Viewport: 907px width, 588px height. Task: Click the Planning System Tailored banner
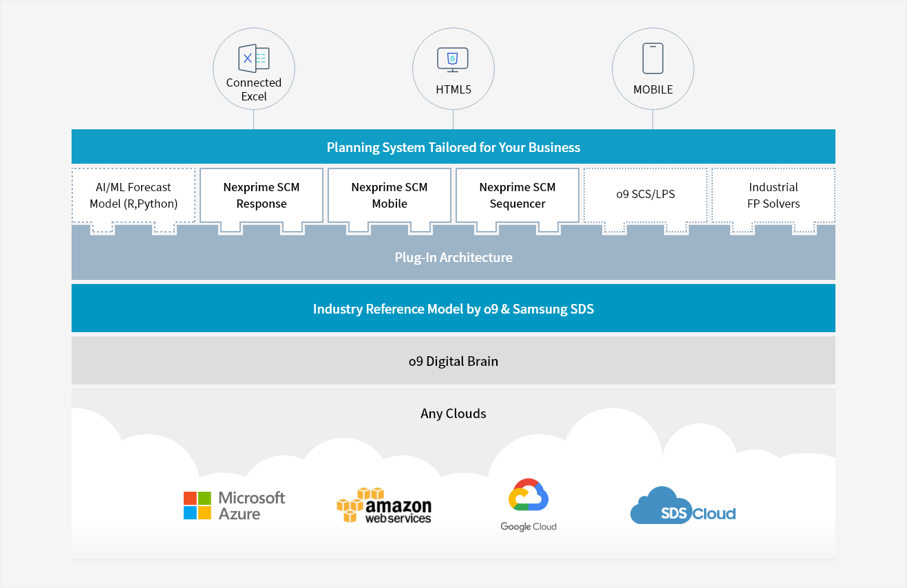pos(453,147)
